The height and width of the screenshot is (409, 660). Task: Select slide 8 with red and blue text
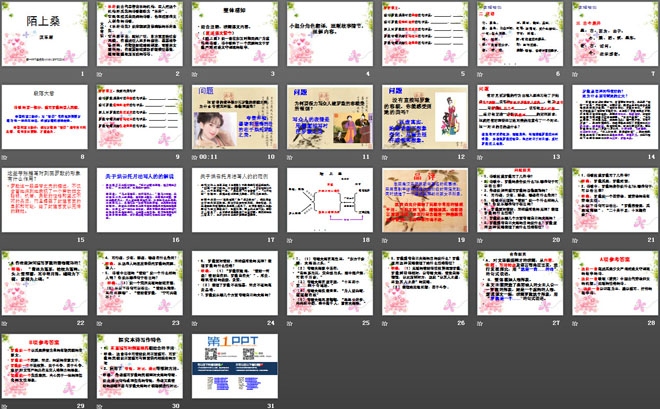point(45,117)
